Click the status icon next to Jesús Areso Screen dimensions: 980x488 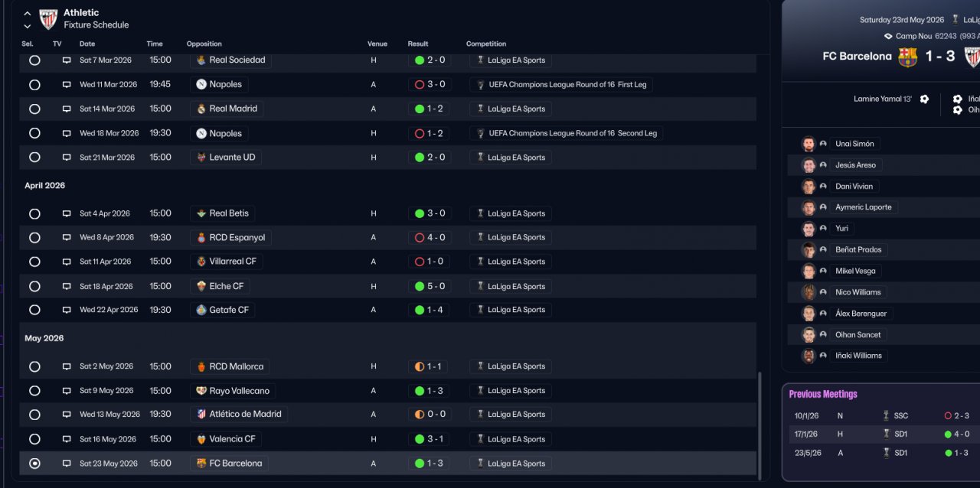(x=824, y=165)
